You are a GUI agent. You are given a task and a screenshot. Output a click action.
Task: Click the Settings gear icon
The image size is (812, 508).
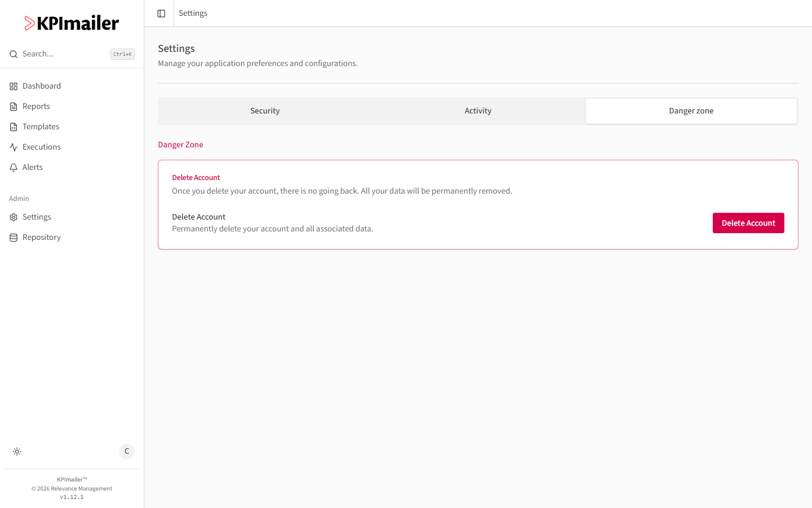pyautogui.click(x=14, y=217)
